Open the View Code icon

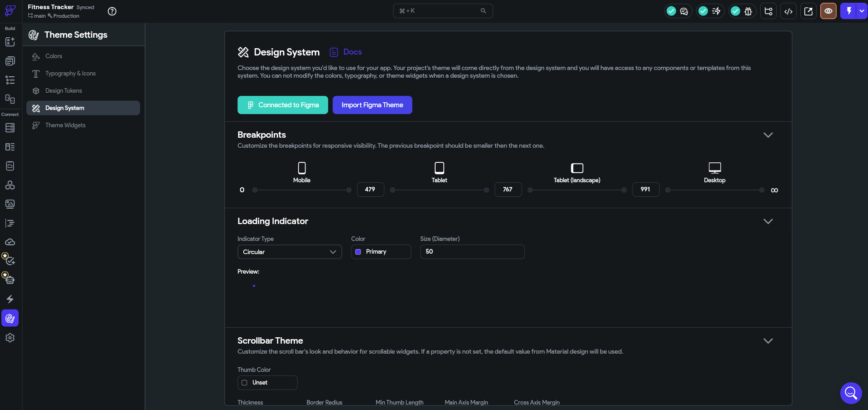pos(788,11)
